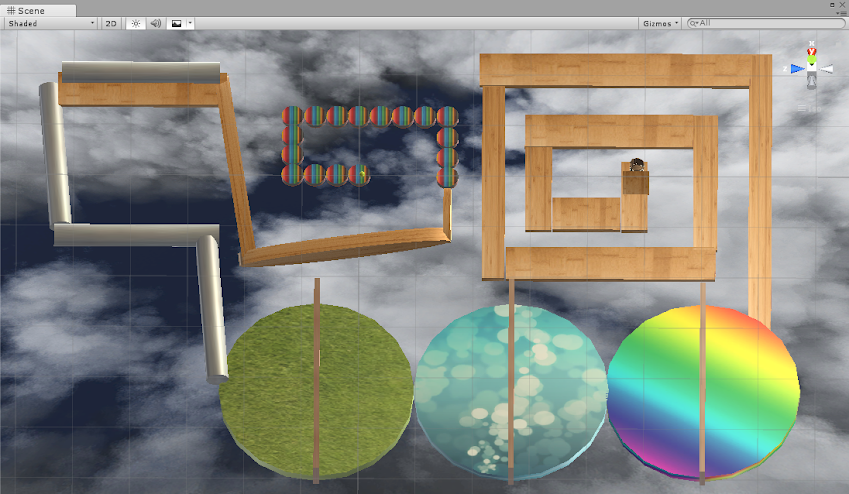Click the white right gizmo cone
Viewport: 849px width, 494px height.
(x=826, y=69)
